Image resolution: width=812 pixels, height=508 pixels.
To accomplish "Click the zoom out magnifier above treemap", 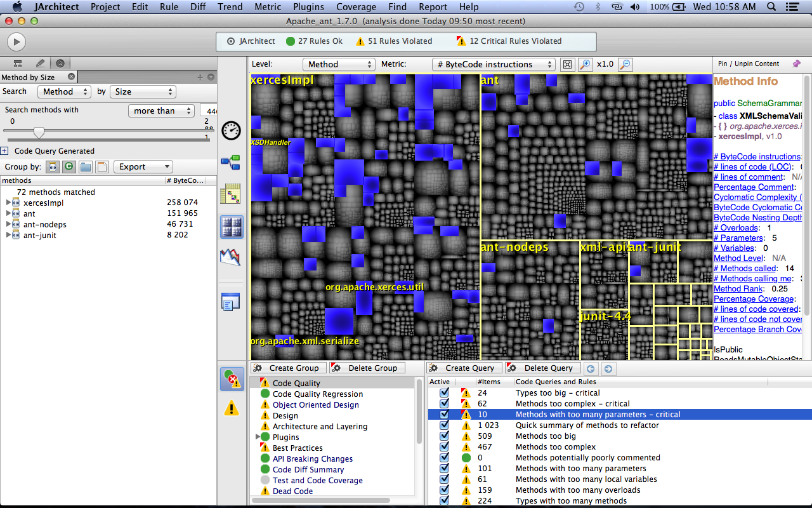I will point(625,64).
